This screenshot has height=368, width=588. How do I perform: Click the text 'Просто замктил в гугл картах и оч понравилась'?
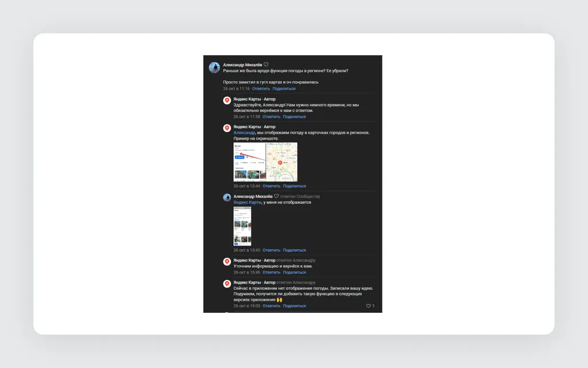(271, 82)
